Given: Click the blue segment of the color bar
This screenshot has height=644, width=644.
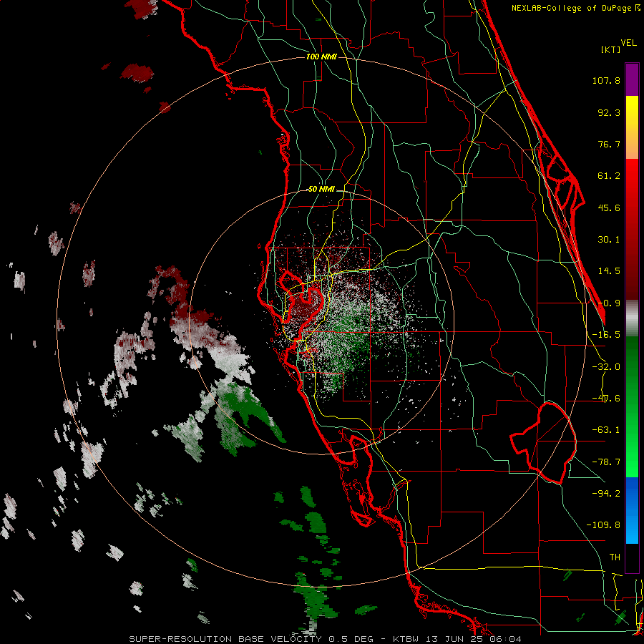Looking at the screenshot, I should pos(632,510).
